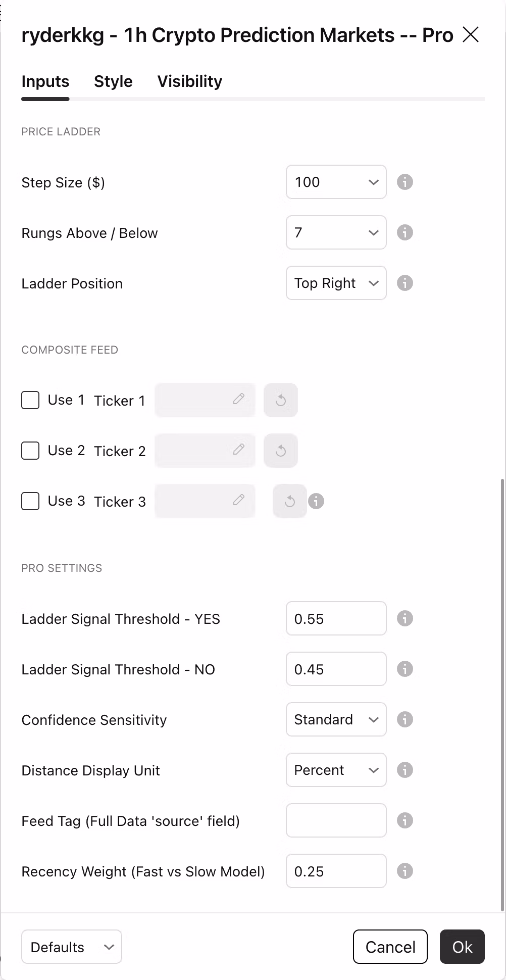
Task: Click info icon for Confidence Sensitivity
Action: pos(404,719)
